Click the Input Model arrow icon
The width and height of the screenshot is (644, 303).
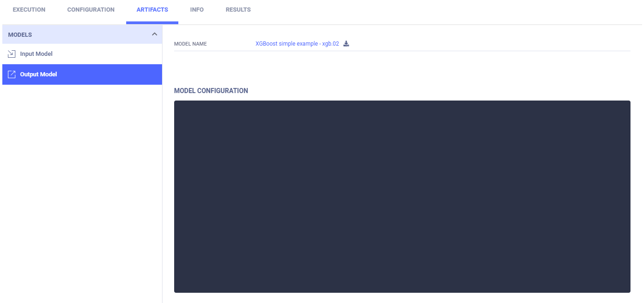[x=12, y=54]
